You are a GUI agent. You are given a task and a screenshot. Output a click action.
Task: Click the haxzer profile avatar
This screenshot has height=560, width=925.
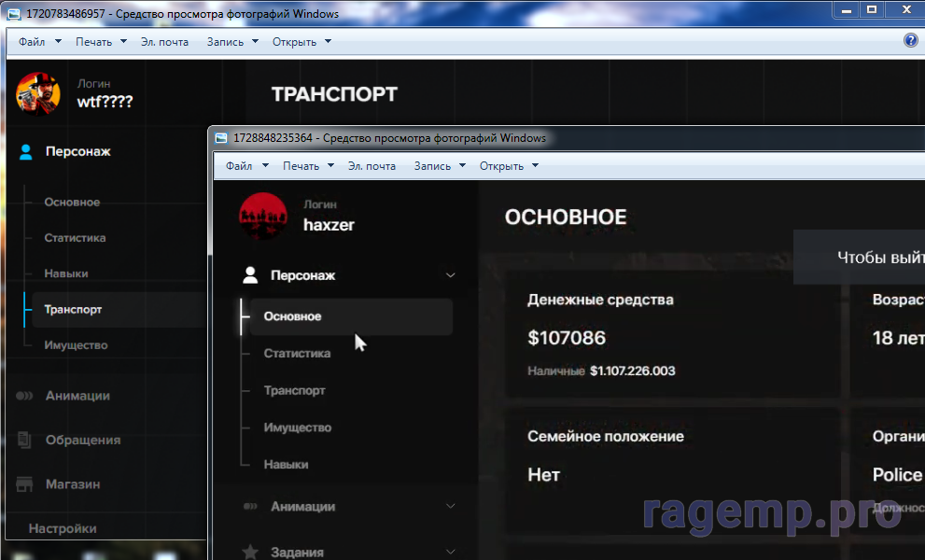click(263, 215)
